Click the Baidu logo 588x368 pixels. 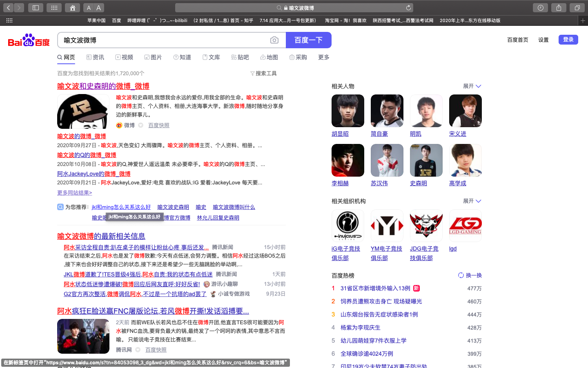coord(29,40)
